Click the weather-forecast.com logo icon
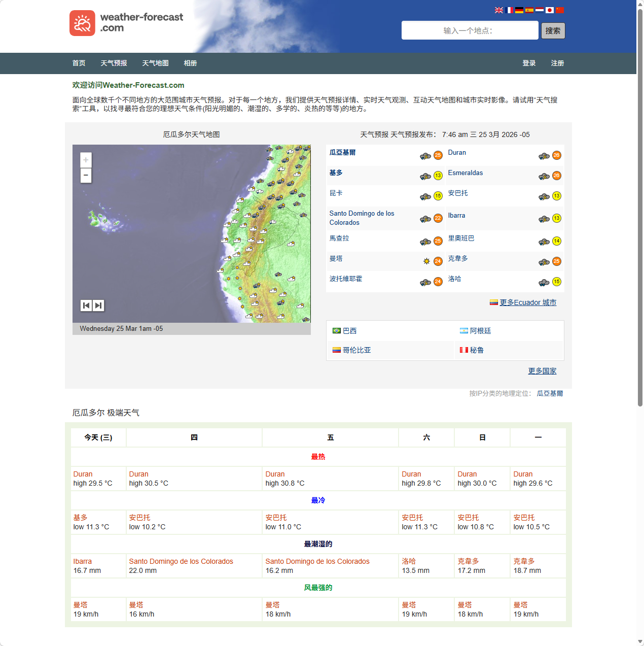Image resolution: width=644 pixels, height=646 pixels. 82,23
